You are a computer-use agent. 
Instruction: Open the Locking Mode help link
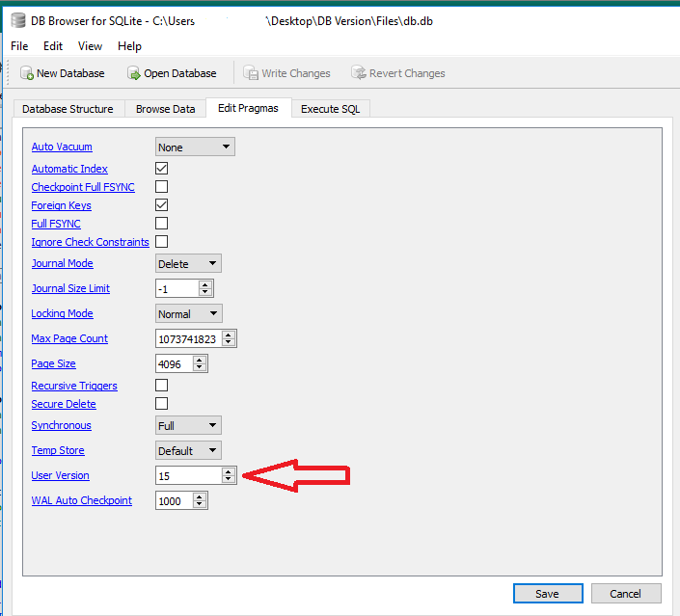[x=62, y=313]
